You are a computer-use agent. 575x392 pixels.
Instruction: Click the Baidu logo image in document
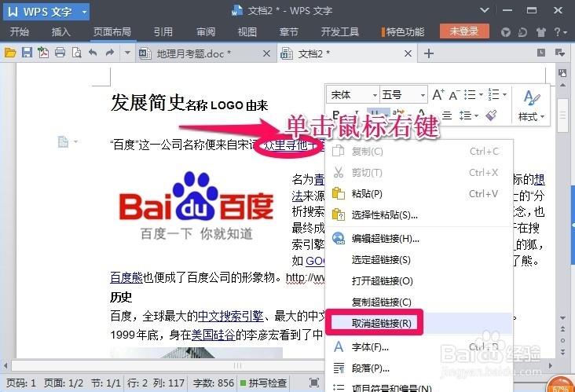(x=196, y=206)
